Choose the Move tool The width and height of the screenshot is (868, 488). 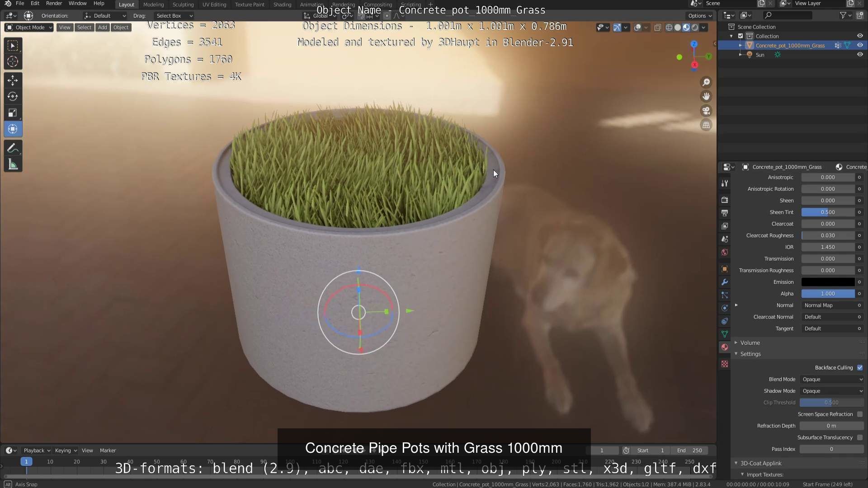tap(13, 80)
